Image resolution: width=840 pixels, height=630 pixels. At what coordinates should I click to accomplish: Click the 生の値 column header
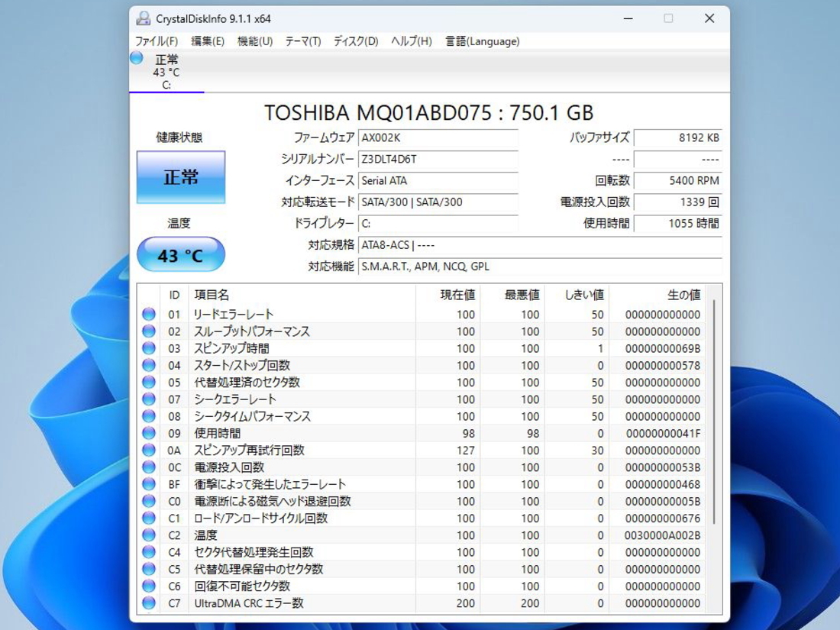(657, 296)
